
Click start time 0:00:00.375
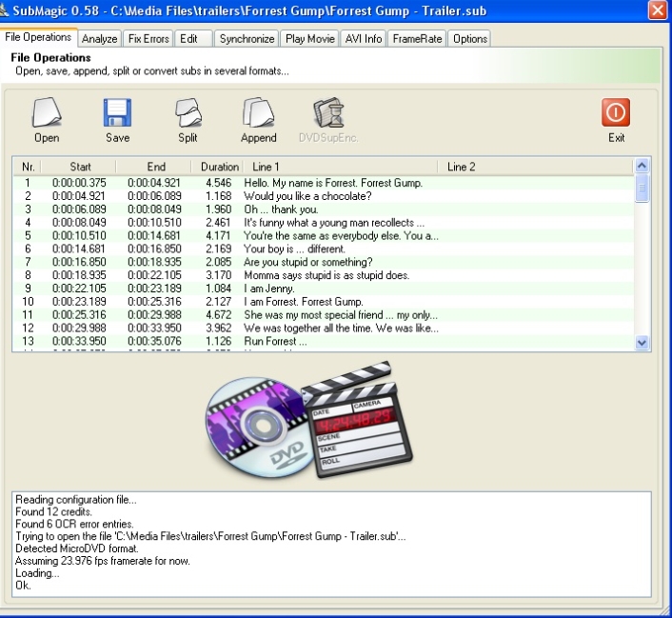point(79,183)
